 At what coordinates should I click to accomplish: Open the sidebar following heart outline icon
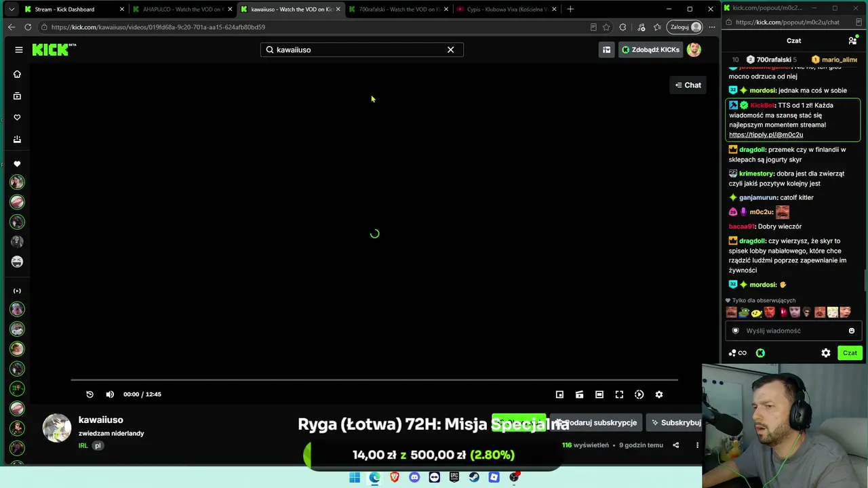(x=17, y=117)
